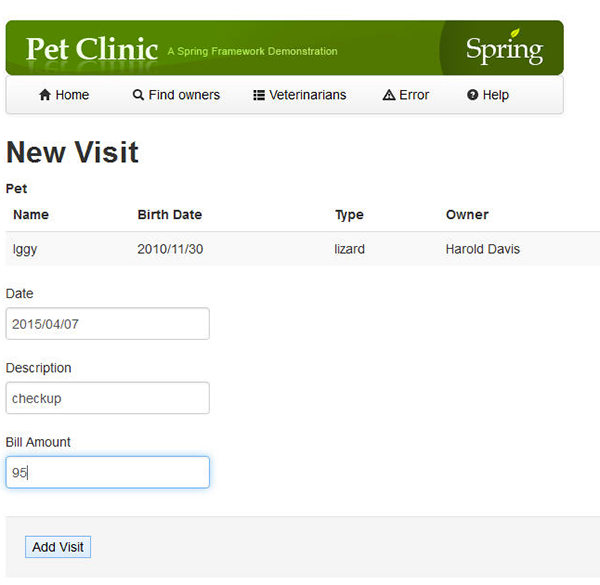Click into the Bill Amount field
This screenshot has height=585, width=600.
(x=108, y=472)
